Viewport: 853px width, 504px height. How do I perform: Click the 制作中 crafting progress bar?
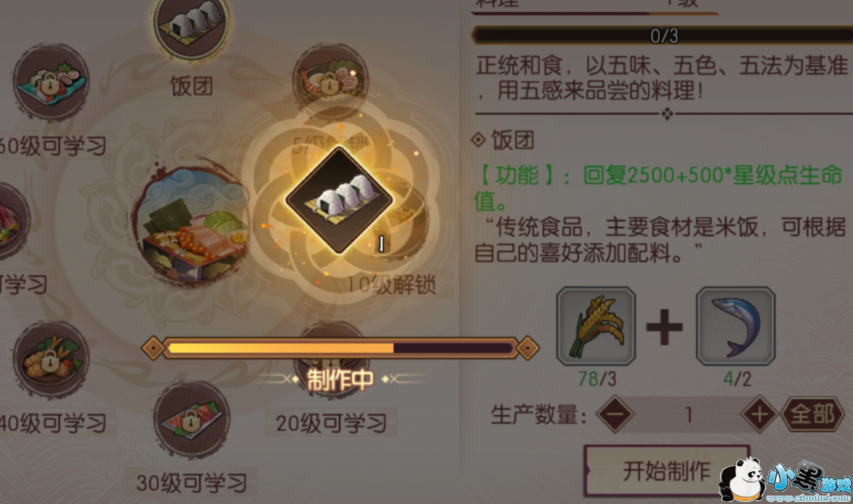[x=340, y=348]
